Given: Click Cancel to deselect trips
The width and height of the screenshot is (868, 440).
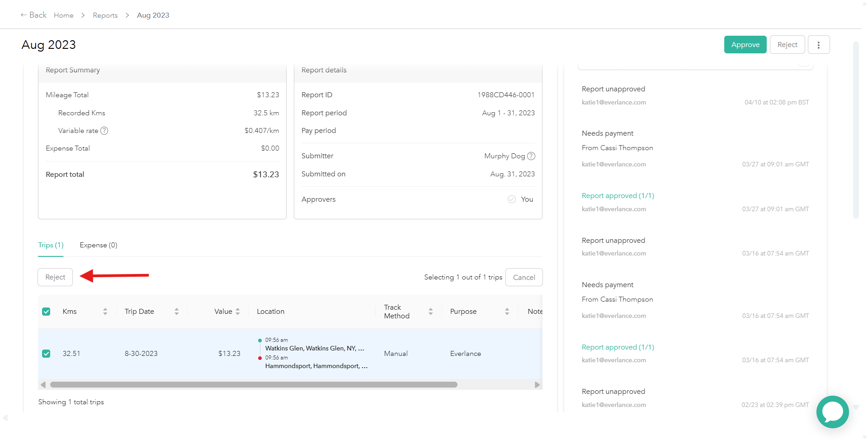Looking at the screenshot, I should click(x=524, y=277).
